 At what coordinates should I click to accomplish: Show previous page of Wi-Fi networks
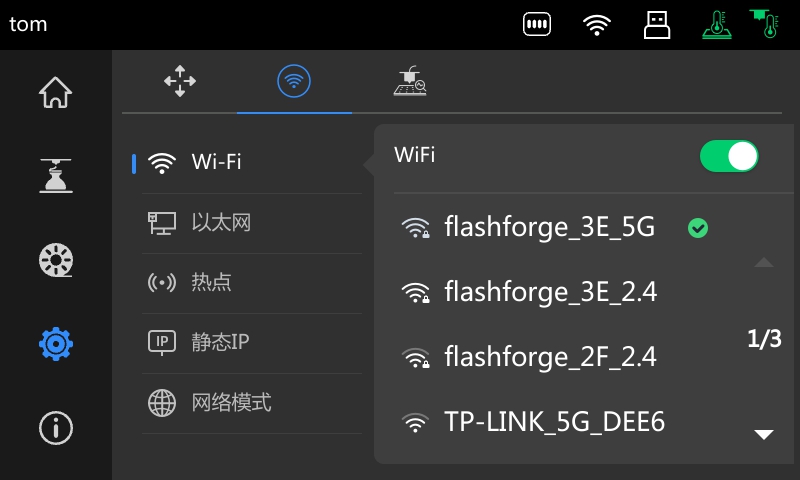(764, 262)
